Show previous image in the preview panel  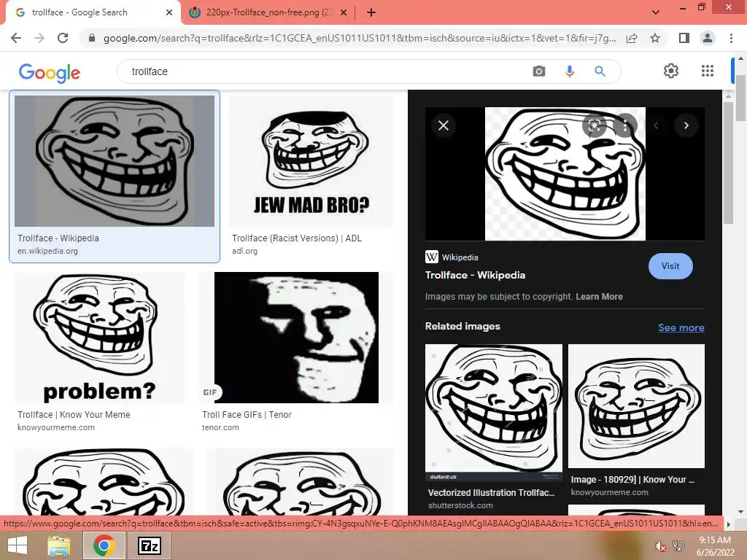(656, 125)
